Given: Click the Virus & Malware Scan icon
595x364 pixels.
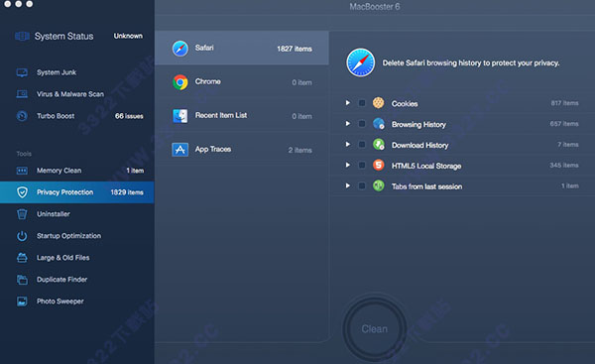Looking at the screenshot, I should [22, 94].
